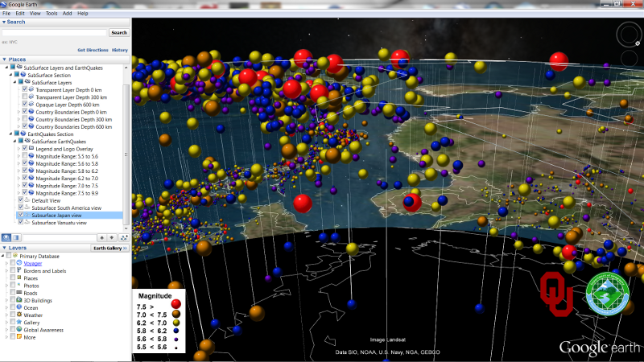Screen dimensions: 644x362
Task: Expand the Borders and Labels layer
Action: (x=6, y=271)
